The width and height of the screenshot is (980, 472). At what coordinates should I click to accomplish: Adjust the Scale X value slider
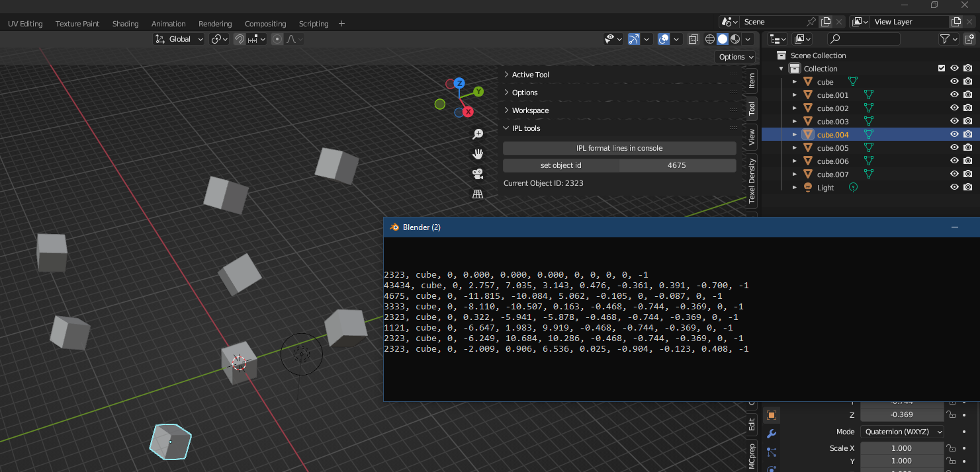pos(902,448)
